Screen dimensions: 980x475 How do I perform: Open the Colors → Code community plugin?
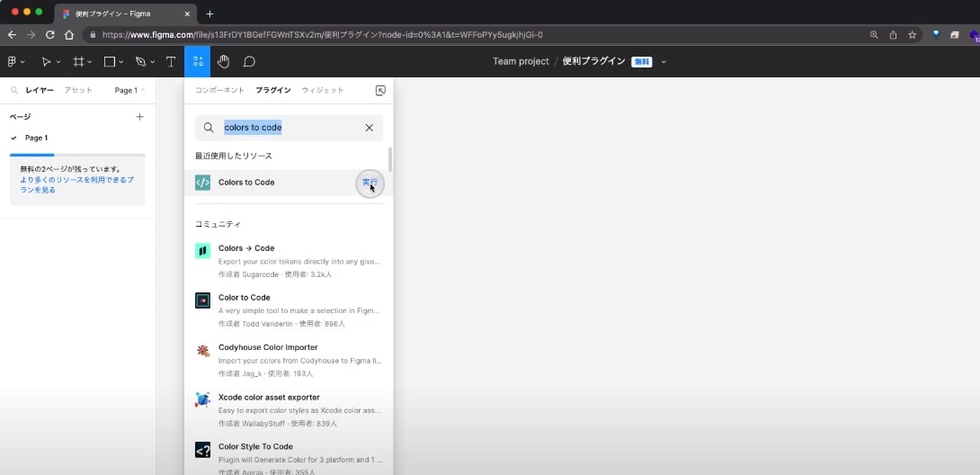click(x=289, y=261)
